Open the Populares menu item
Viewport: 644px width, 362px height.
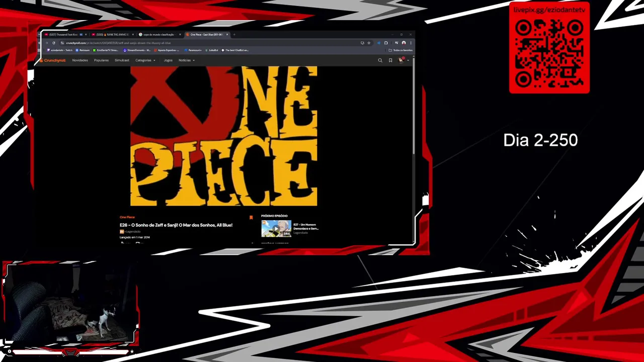coord(101,60)
